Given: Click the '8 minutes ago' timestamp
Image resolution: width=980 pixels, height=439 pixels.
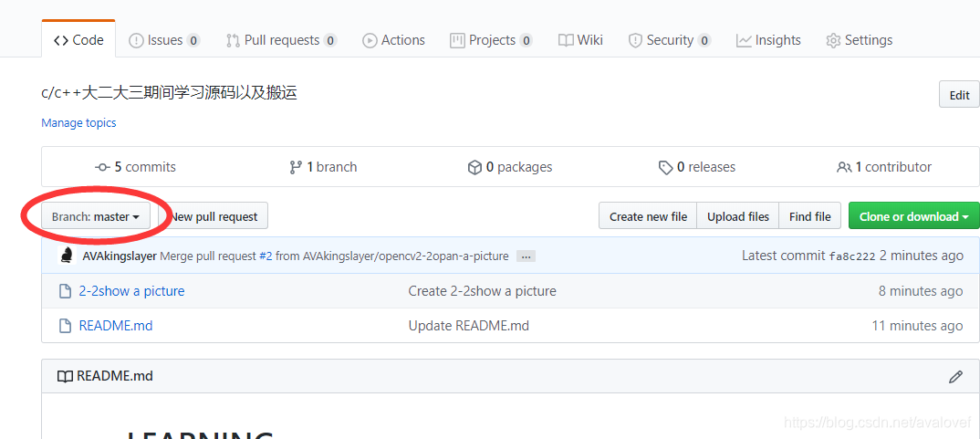Looking at the screenshot, I should [x=921, y=291].
